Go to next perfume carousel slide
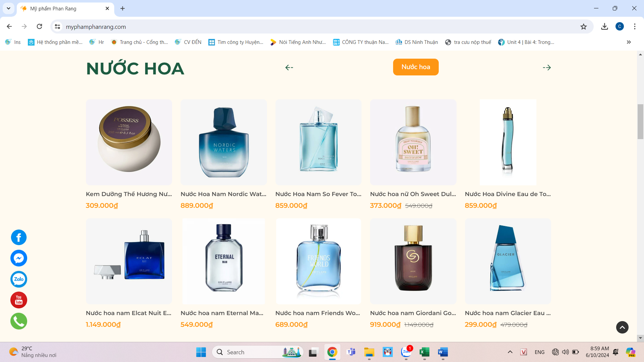The width and height of the screenshot is (644, 362). [x=547, y=67]
